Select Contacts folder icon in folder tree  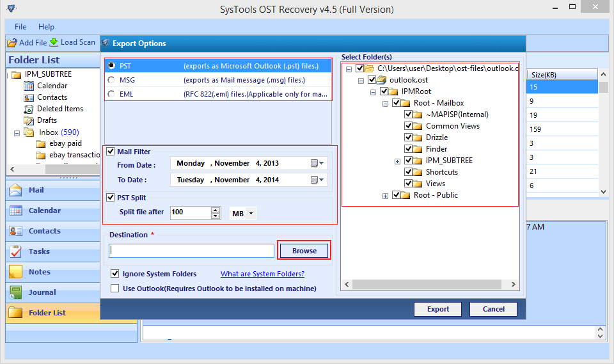[29, 97]
